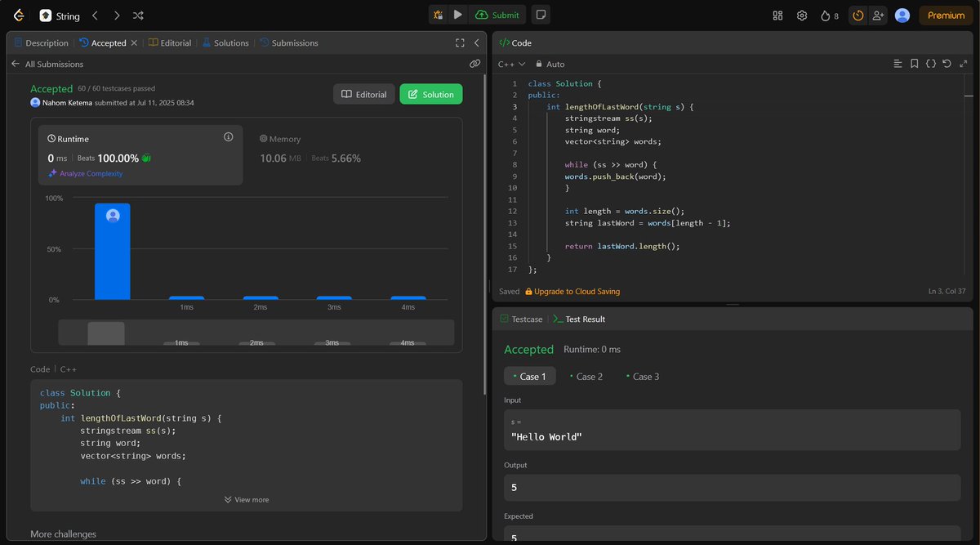
Task: Switch to the Testcase tab
Action: click(520, 319)
